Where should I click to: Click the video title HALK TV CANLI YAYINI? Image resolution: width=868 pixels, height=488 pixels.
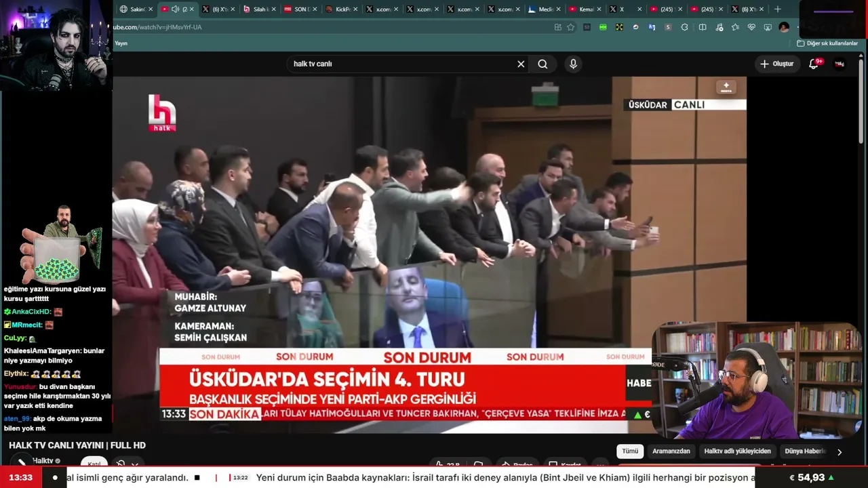[x=77, y=445]
